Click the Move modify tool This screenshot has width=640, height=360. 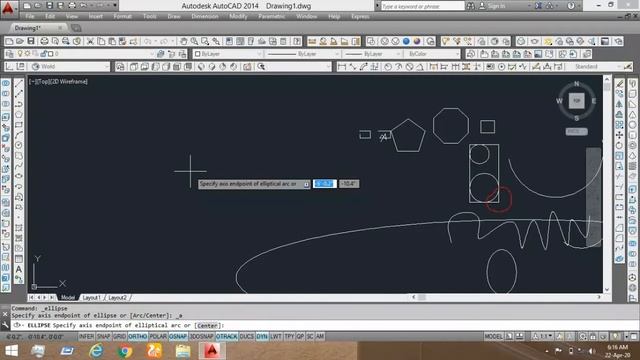pos(620,135)
